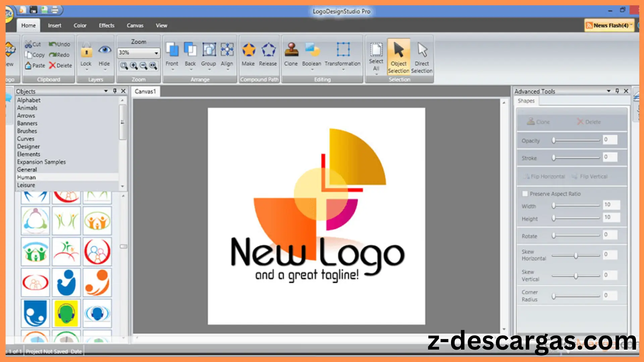Open the Zoom percentage dropdown
This screenshot has height=362, width=644.
156,53
